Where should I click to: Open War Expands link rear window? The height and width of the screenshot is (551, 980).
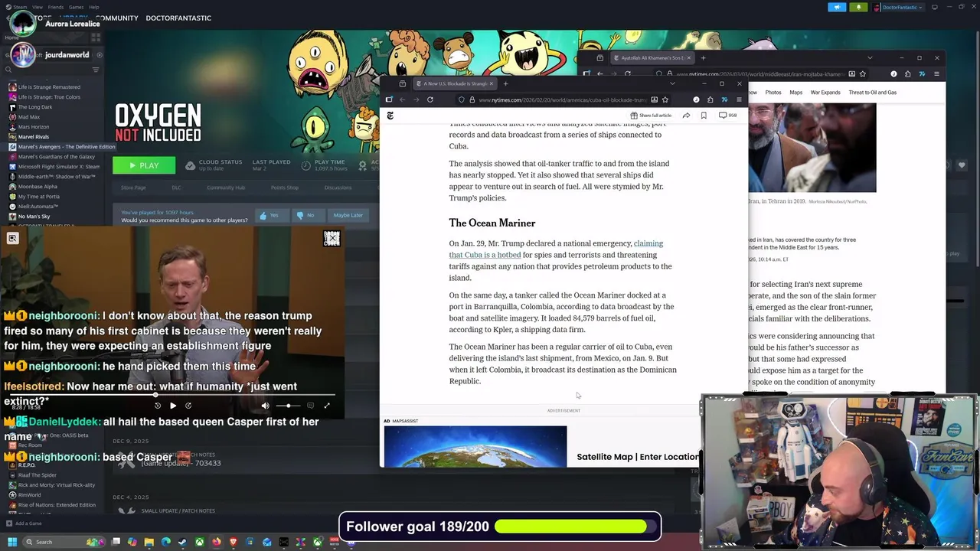pyautogui.click(x=825, y=93)
